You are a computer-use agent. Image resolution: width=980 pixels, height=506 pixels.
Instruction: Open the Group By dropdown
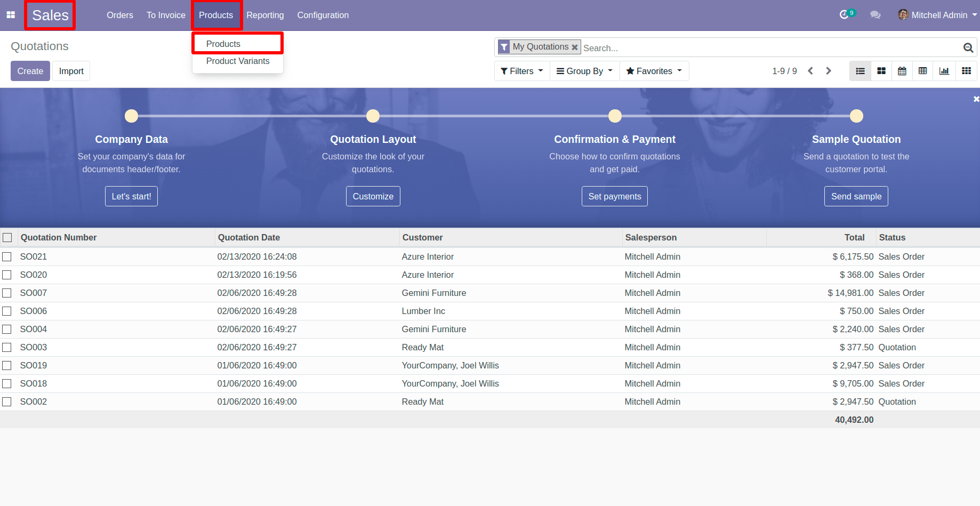[x=584, y=71]
